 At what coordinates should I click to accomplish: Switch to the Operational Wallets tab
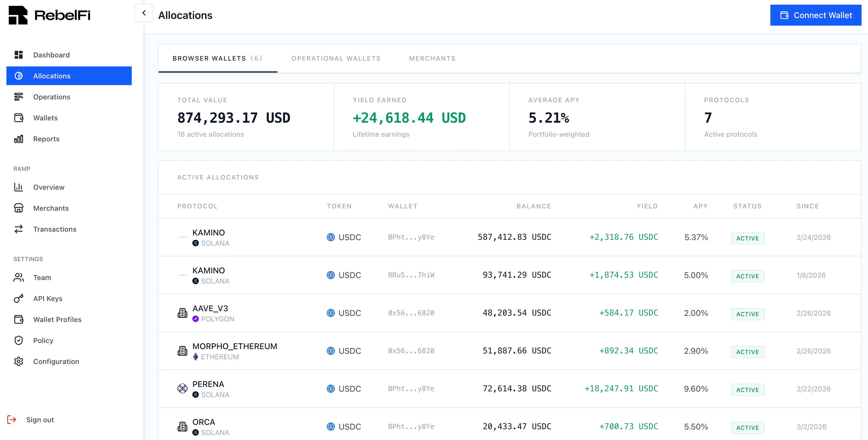(x=335, y=58)
